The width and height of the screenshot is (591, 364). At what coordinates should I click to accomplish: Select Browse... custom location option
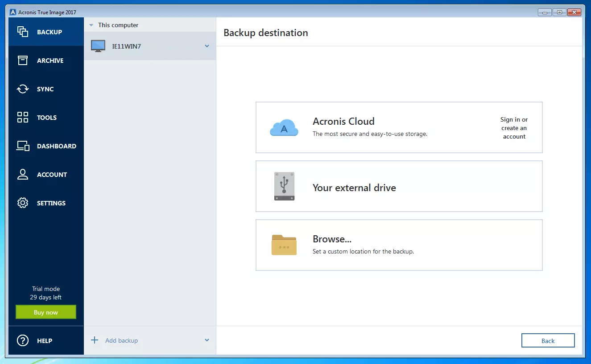click(x=399, y=245)
